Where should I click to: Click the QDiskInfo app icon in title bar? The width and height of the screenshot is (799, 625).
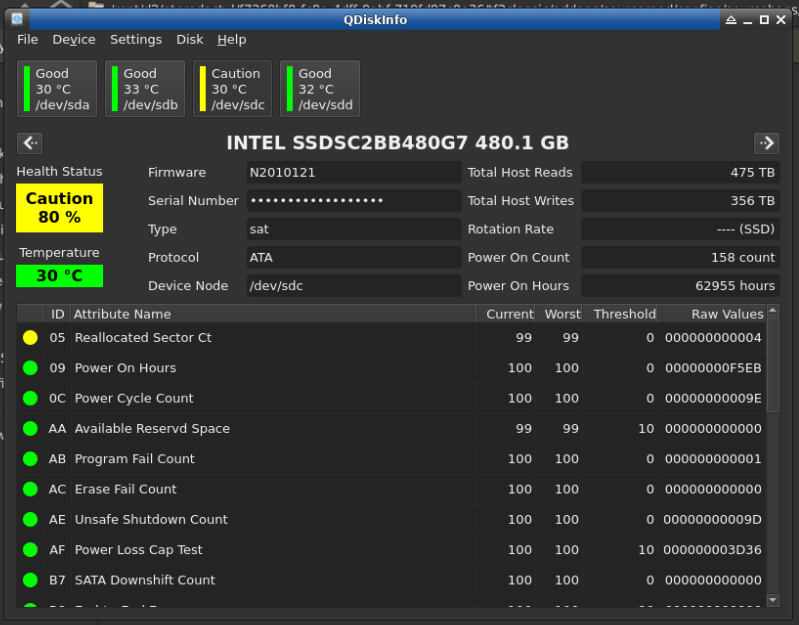click(17, 19)
